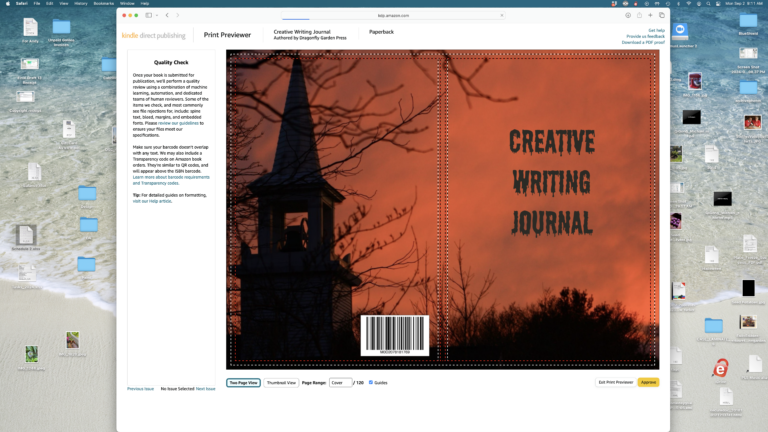768x432 pixels.
Task: Go back using Safari's back arrow
Action: (167, 15)
